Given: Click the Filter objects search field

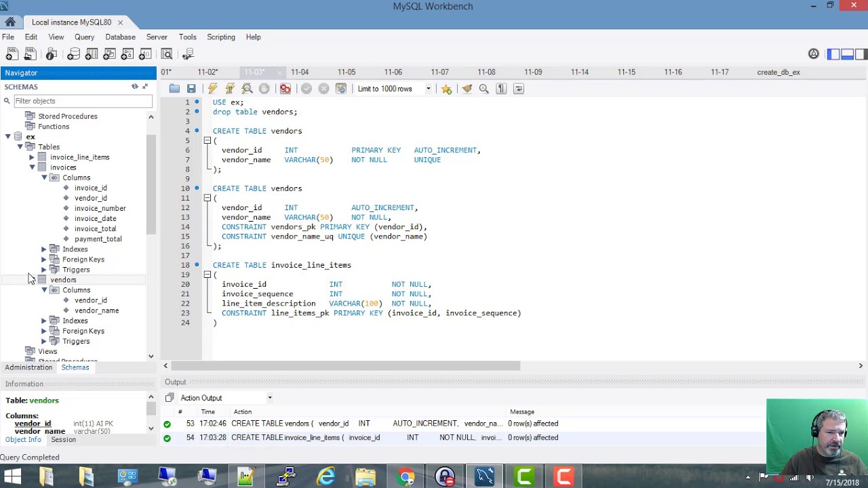Looking at the screenshot, I should pyautogui.click(x=82, y=101).
